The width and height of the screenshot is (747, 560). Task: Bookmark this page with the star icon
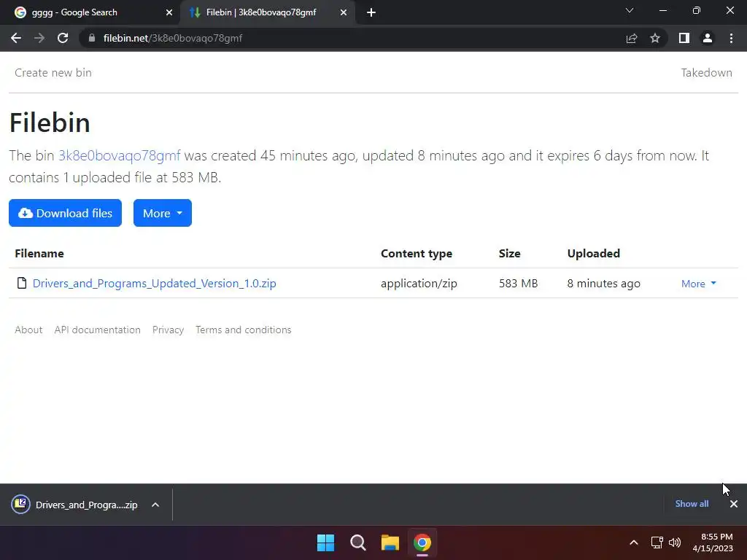pos(655,38)
